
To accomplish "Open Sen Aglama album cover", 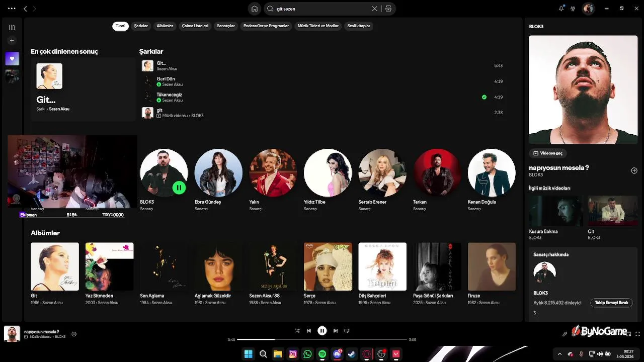I will pos(164,266).
